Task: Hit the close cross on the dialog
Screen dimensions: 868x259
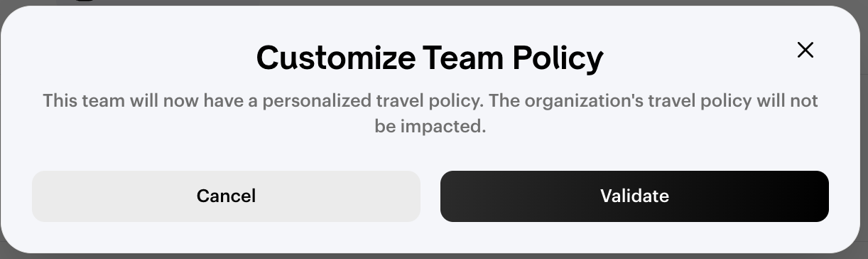Action: (805, 50)
